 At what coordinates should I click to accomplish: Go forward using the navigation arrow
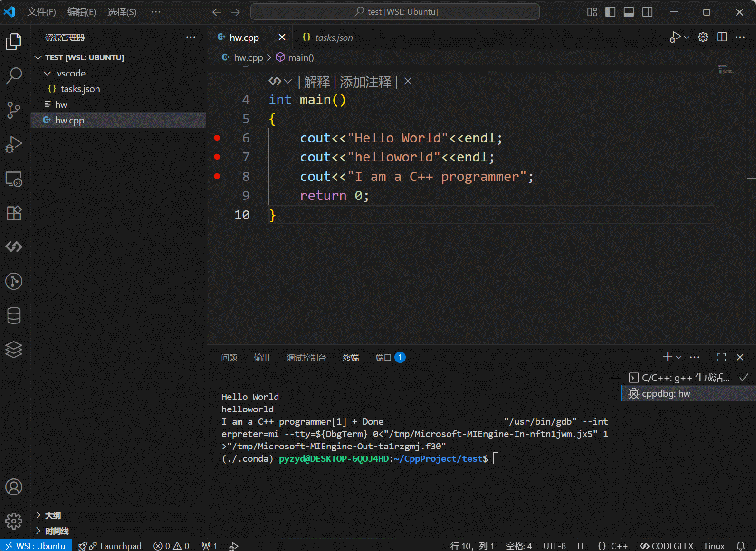[x=235, y=12]
